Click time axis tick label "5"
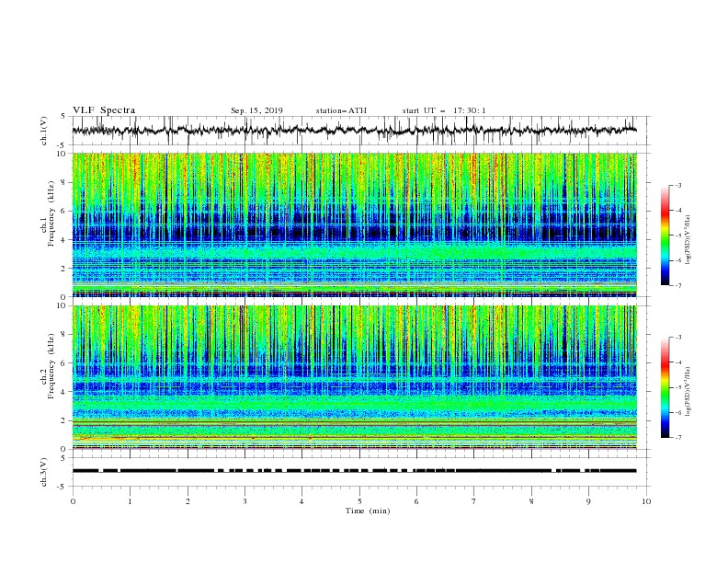The height and width of the screenshot is (563, 728). pos(359,501)
